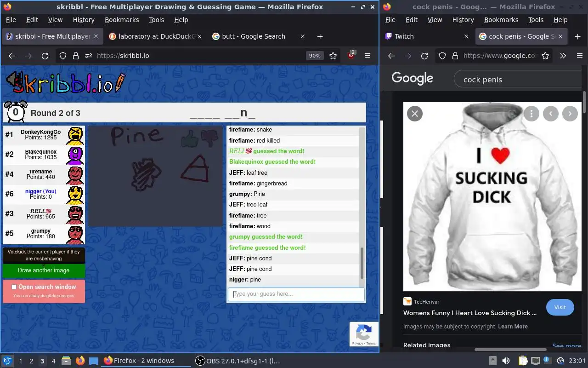
Task: Click the Google search box
Action: [x=518, y=80]
